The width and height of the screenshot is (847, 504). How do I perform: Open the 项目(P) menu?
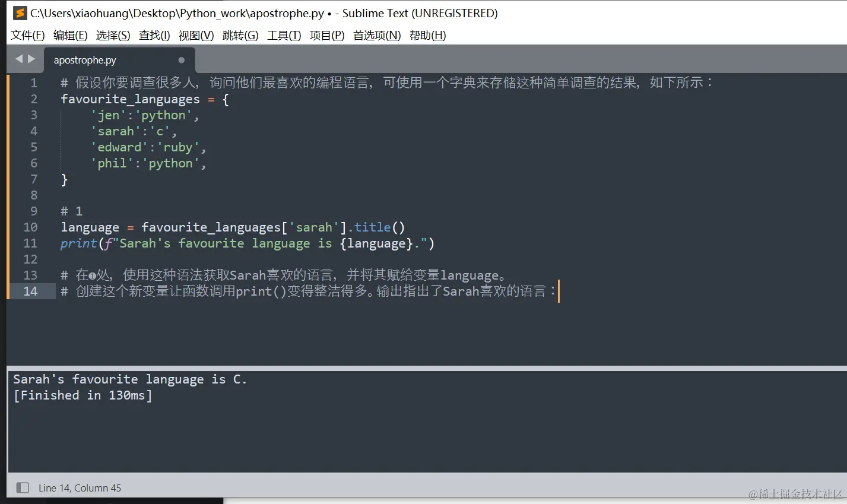coord(327,35)
